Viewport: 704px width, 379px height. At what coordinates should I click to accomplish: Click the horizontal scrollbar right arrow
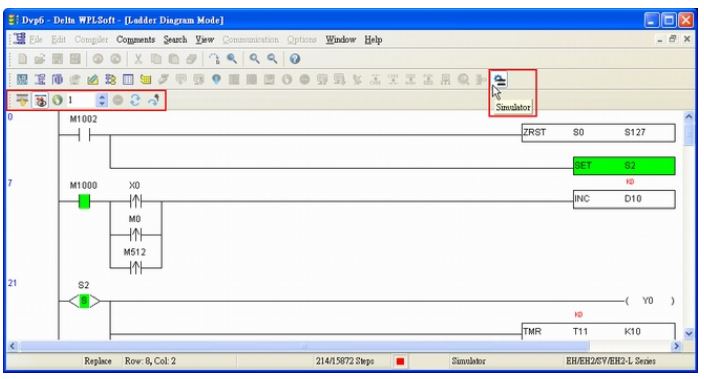point(676,346)
